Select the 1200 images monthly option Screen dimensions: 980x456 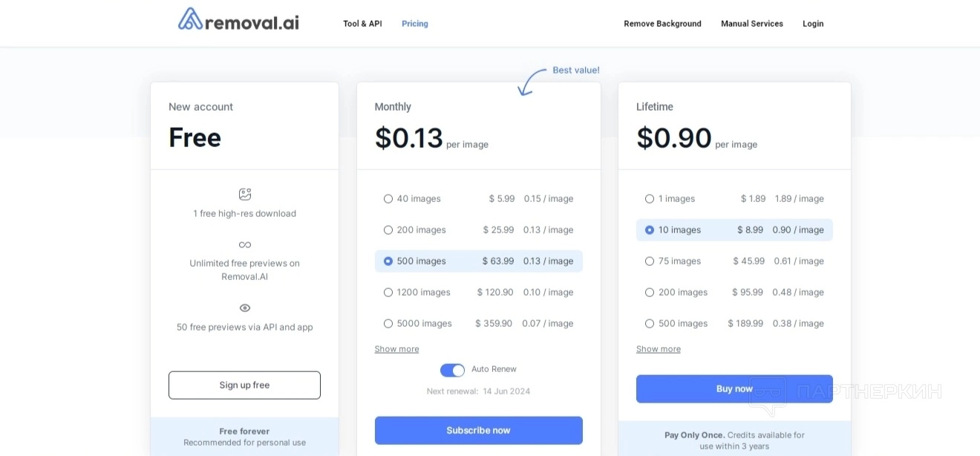(x=388, y=293)
